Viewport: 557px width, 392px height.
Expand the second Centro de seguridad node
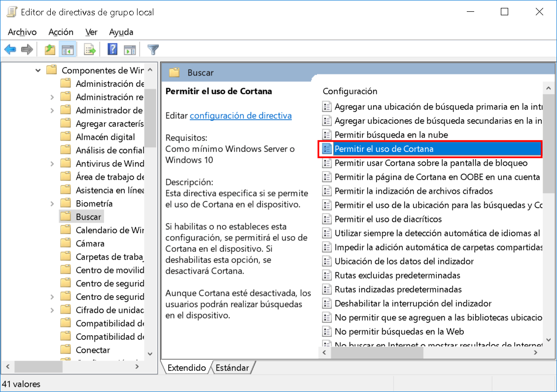point(52,297)
